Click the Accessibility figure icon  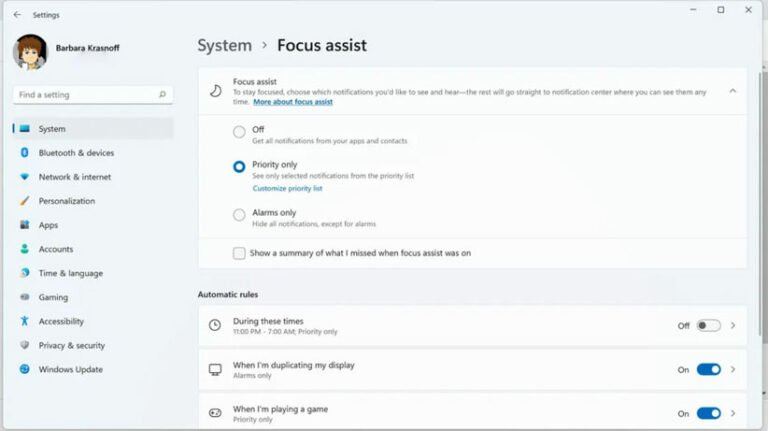[24, 321]
